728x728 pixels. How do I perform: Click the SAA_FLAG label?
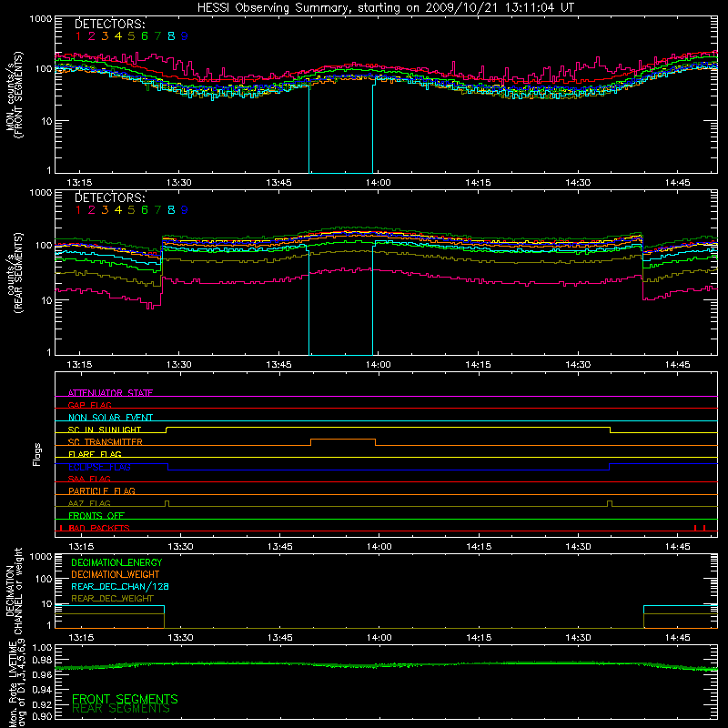pos(89,479)
